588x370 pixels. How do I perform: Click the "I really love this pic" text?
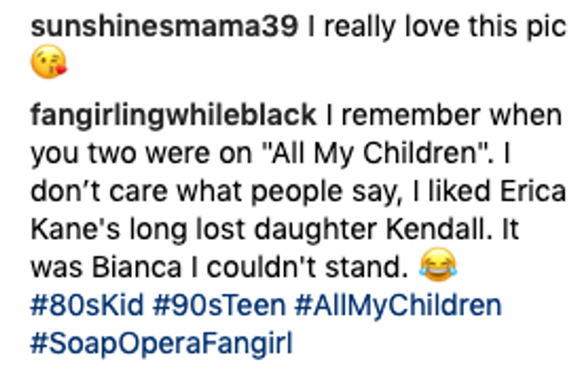437,28
